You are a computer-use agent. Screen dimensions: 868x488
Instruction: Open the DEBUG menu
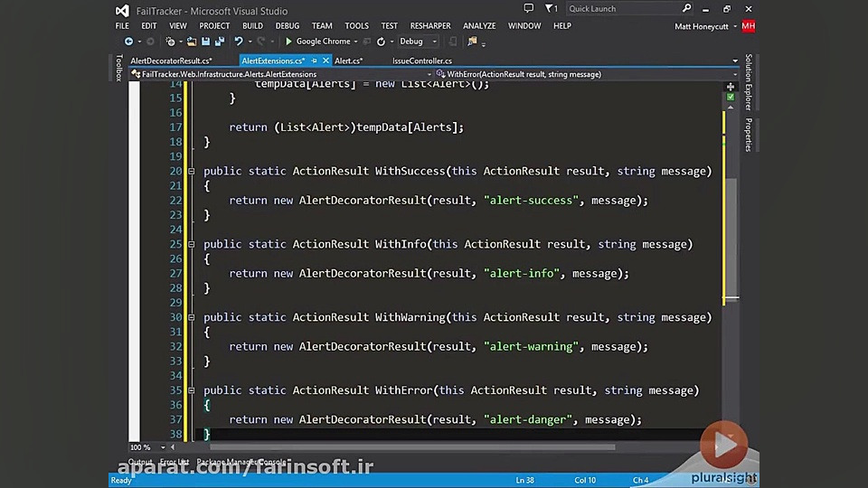coord(288,26)
